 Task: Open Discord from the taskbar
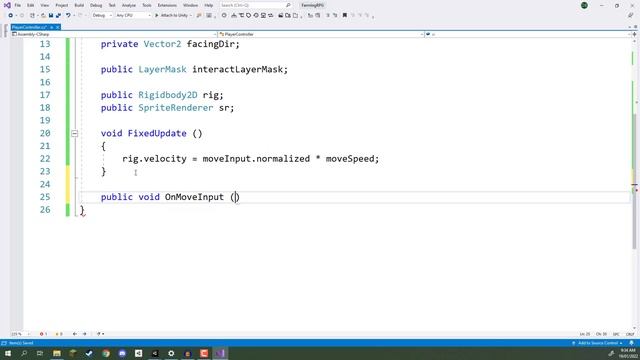tap(122, 353)
